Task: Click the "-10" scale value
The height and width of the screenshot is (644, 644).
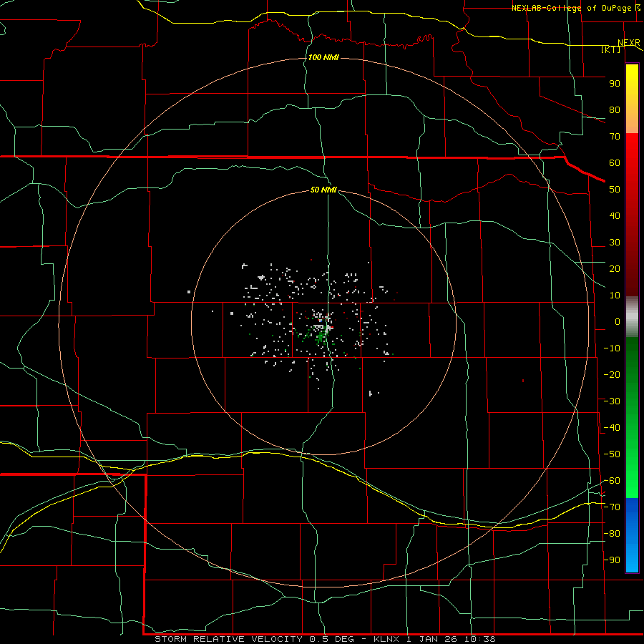Action: [x=612, y=348]
